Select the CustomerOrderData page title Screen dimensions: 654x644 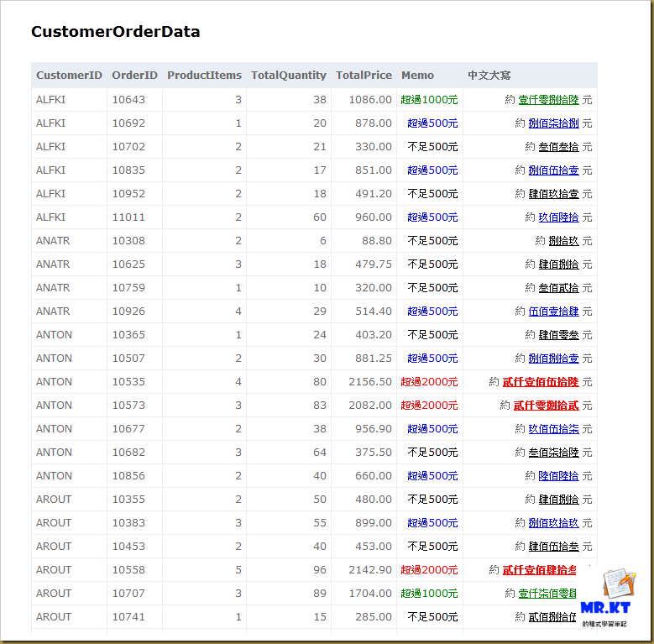click(x=116, y=32)
